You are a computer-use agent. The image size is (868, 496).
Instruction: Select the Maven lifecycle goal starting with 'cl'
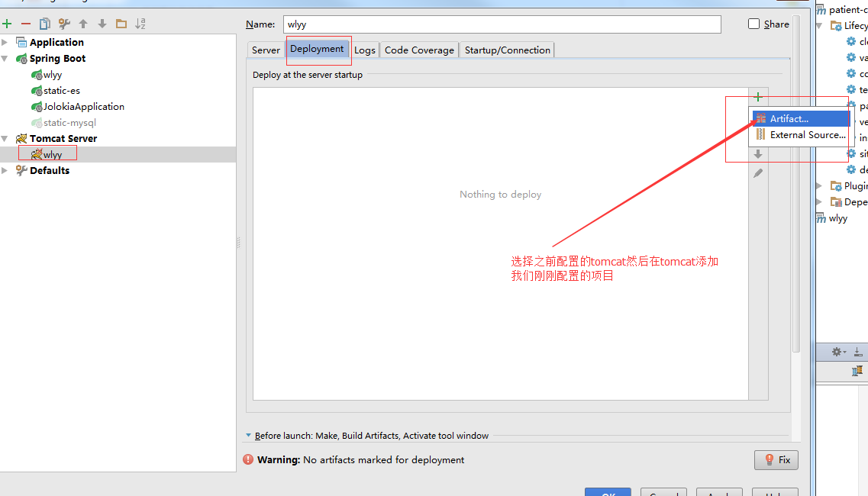pos(863,41)
